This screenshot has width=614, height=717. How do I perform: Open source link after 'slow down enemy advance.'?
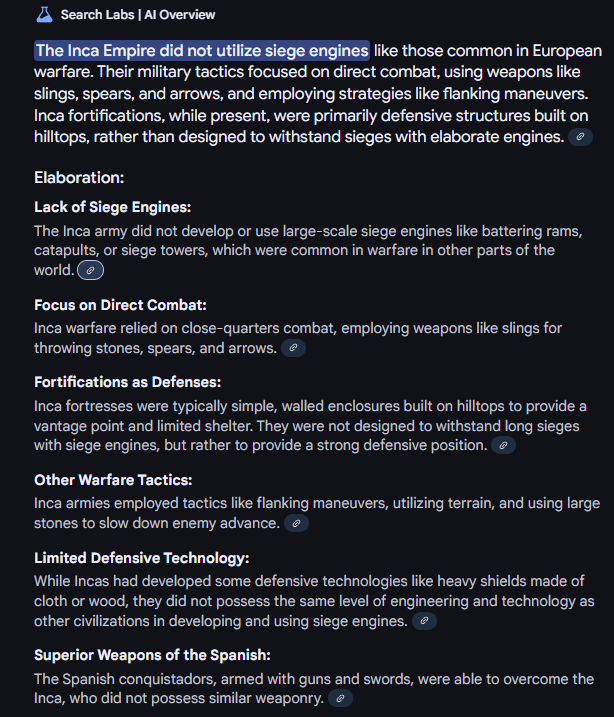pos(296,523)
